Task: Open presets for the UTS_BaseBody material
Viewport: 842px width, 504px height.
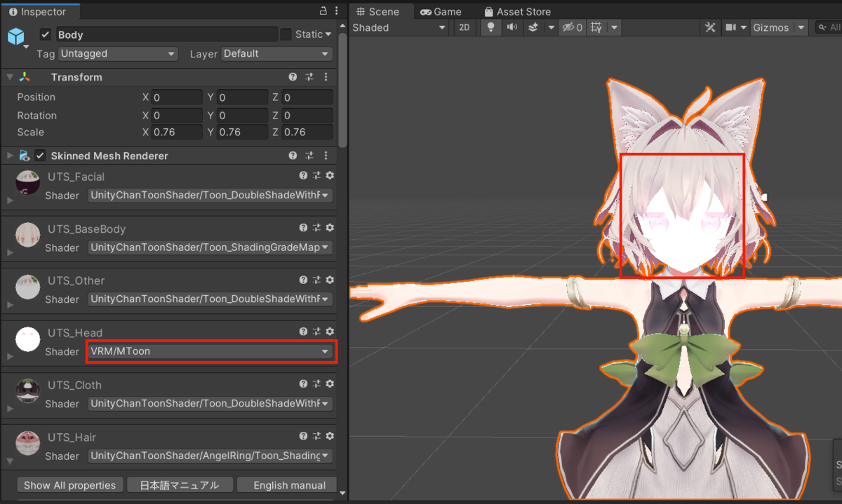Action: point(316,229)
